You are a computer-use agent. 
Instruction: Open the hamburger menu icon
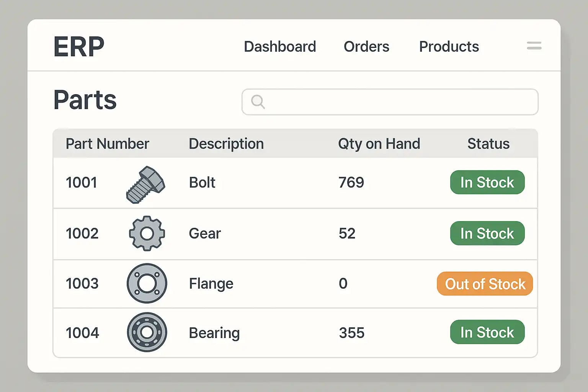tap(534, 46)
